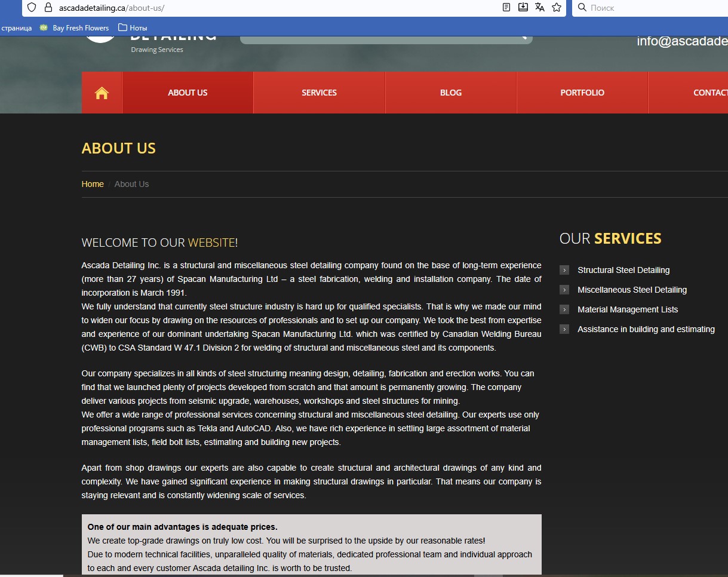Open the PORTFOLIO menu item
Screen dimensions: 728x577
coord(582,93)
